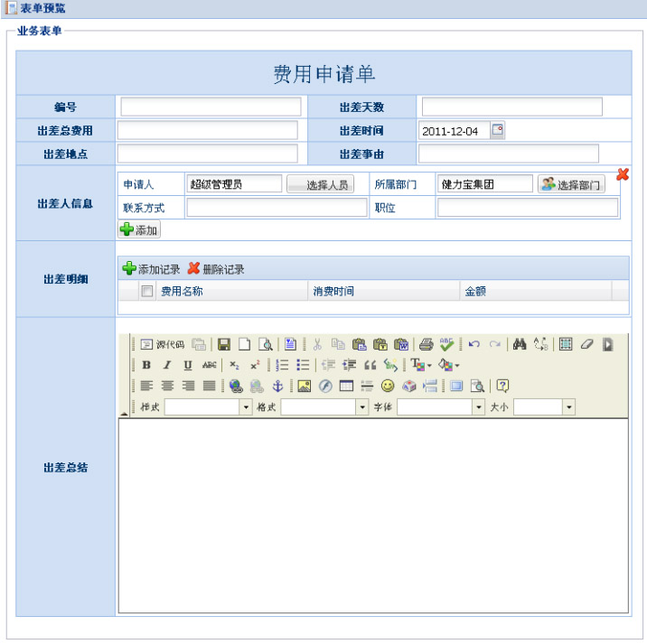647x644 pixels.
Task: Insert a hyperlink with globe icon
Action: point(236,387)
